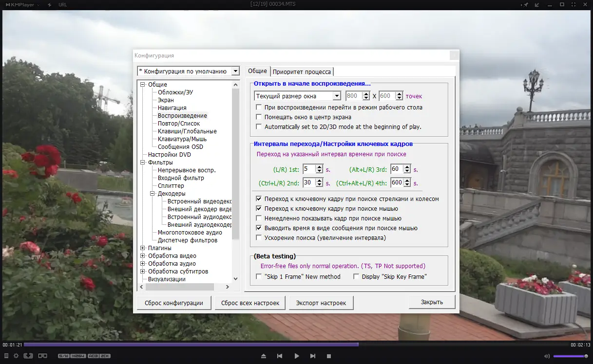Uncheck Переход к ключевому кадру при поиске мышью
Viewport: 593px width, 364px height.
click(x=259, y=208)
